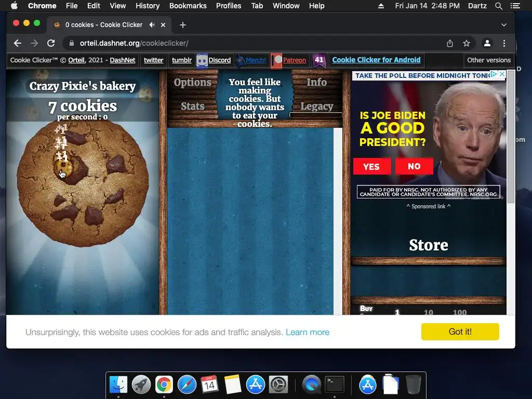Viewport: 532px width, 399px height.
Task: Select buy amount 10 in Store
Action: [429, 312]
